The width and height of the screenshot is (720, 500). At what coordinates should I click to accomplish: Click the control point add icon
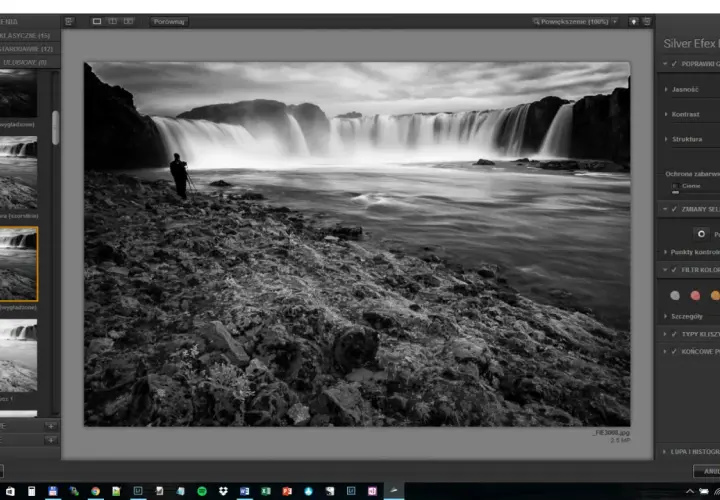(x=701, y=234)
